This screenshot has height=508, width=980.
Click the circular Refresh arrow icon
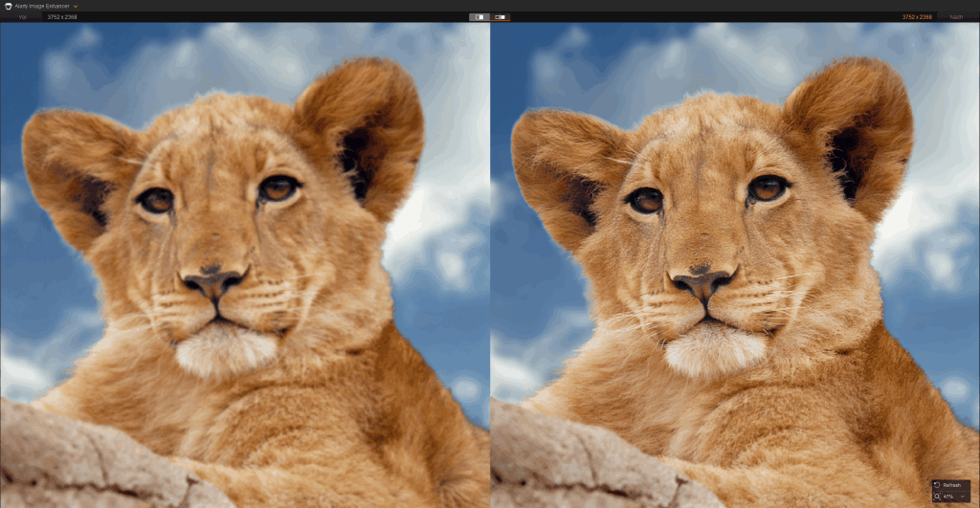[x=937, y=485]
